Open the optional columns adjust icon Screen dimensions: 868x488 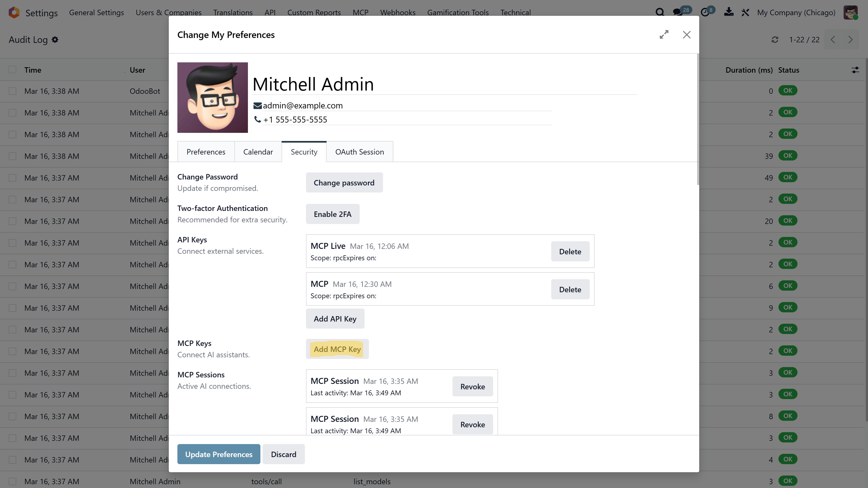855,70
